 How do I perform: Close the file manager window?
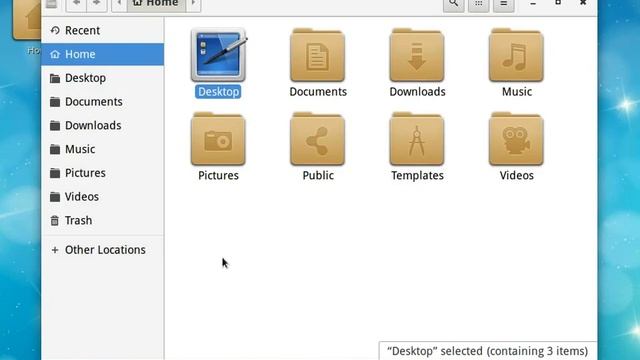coord(583,3)
